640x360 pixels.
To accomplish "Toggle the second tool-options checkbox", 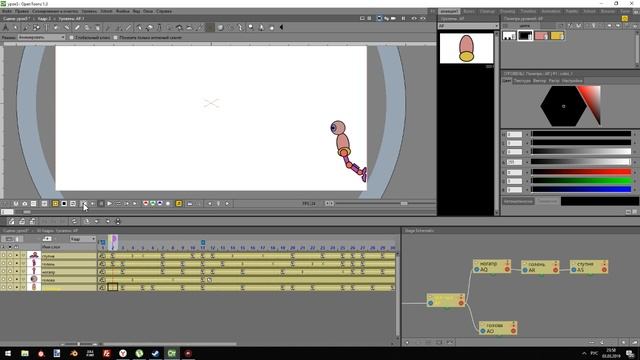I will [116, 38].
